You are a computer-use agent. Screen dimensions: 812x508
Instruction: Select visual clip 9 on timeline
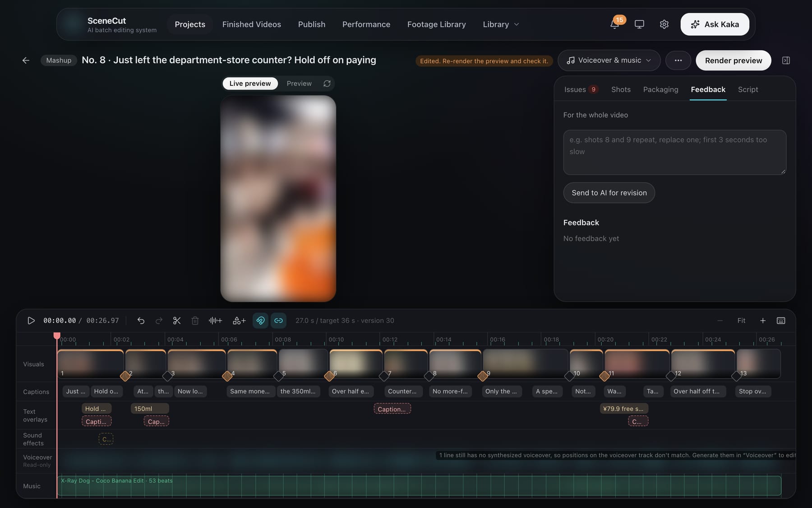[525, 364]
